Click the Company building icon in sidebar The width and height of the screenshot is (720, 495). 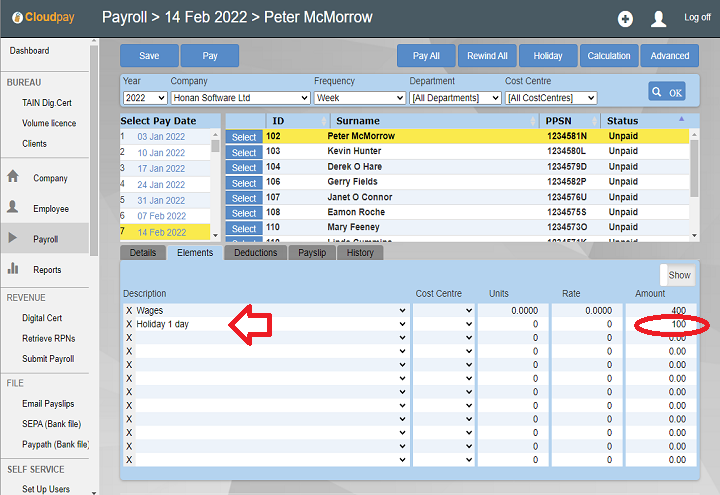tap(13, 177)
